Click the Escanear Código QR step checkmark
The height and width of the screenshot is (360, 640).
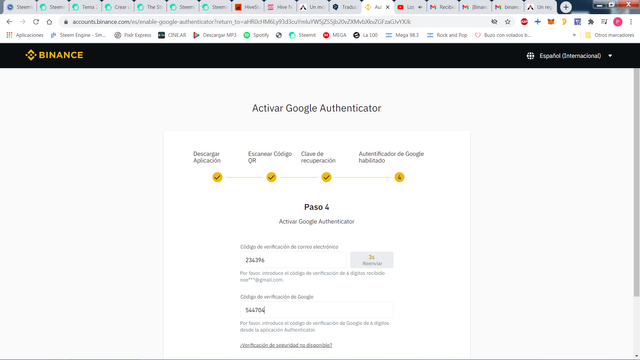point(271,177)
